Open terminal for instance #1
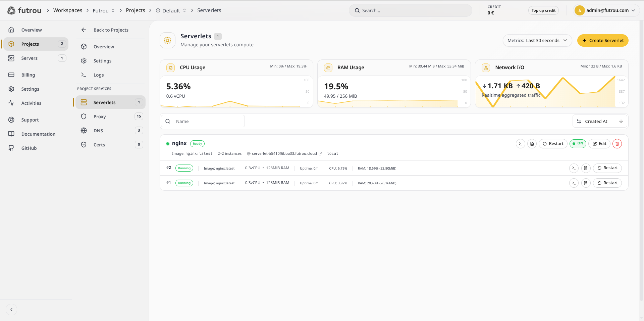 click(x=574, y=183)
